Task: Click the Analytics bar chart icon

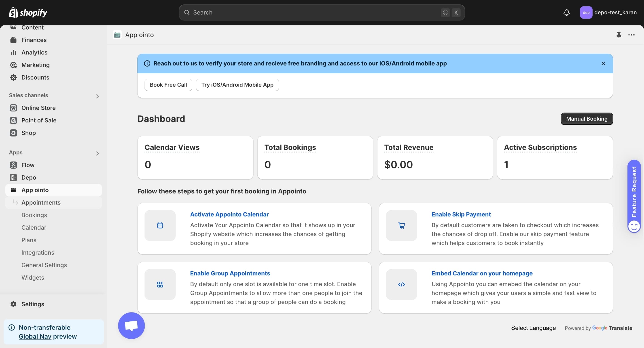Action: (x=13, y=52)
